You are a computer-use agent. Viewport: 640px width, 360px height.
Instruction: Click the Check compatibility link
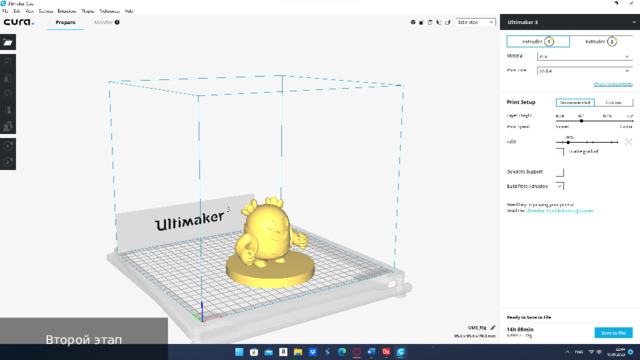(613, 84)
